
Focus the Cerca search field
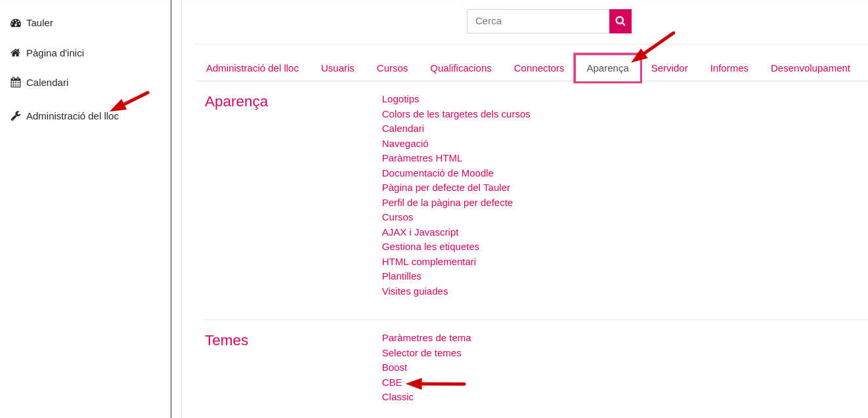coord(538,21)
